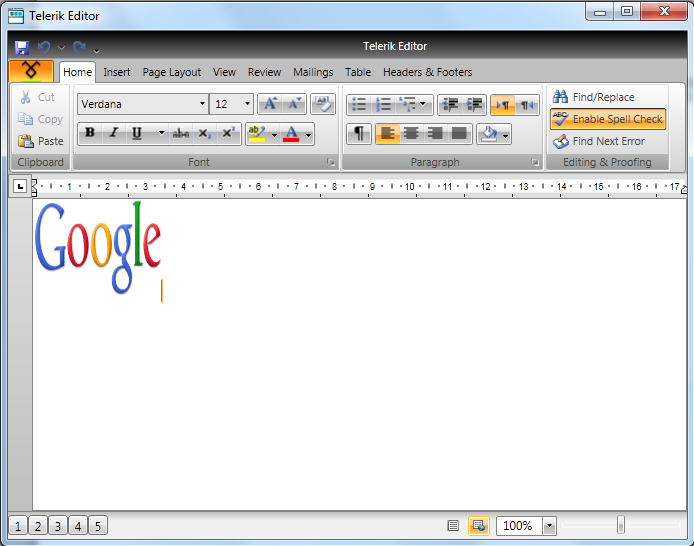The height and width of the screenshot is (546, 694).
Task: Open the Page Layout tab
Action: (x=172, y=72)
